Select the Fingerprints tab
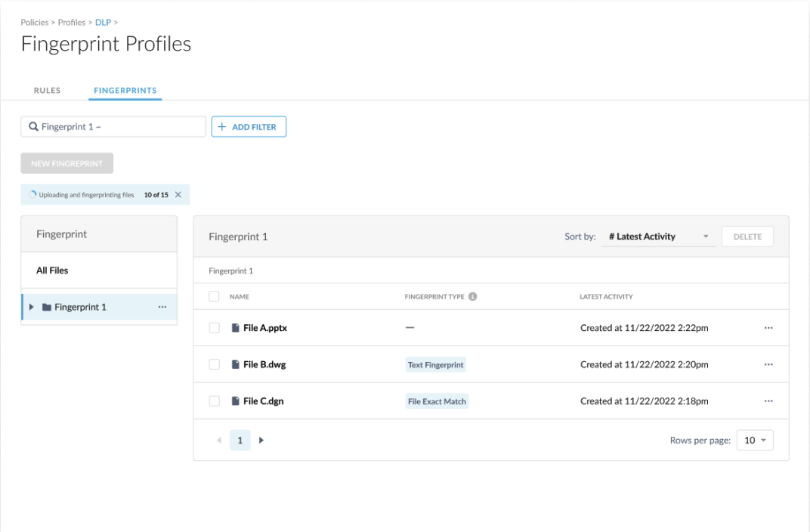810x532 pixels. (x=125, y=91)
